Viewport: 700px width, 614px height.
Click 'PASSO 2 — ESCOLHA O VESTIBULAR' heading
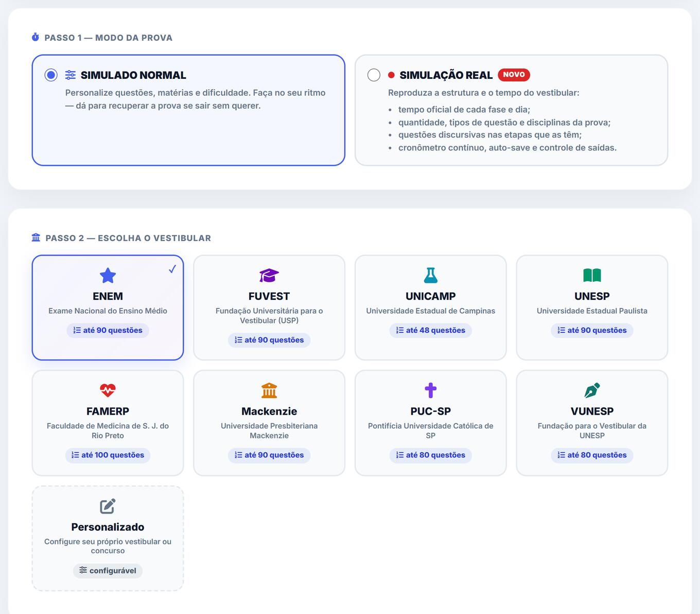(x=128, y=238)
